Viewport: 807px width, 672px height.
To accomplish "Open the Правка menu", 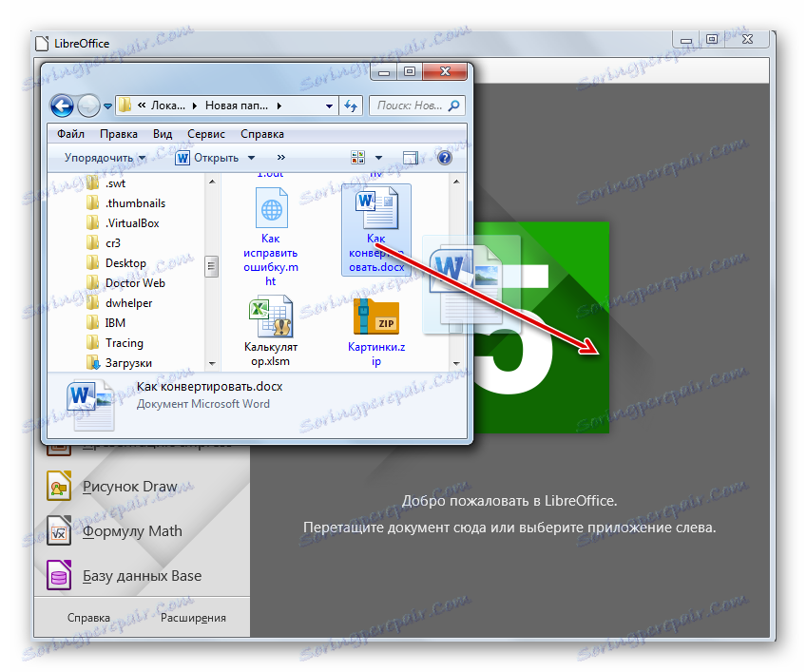I will (x=119, y=134).
